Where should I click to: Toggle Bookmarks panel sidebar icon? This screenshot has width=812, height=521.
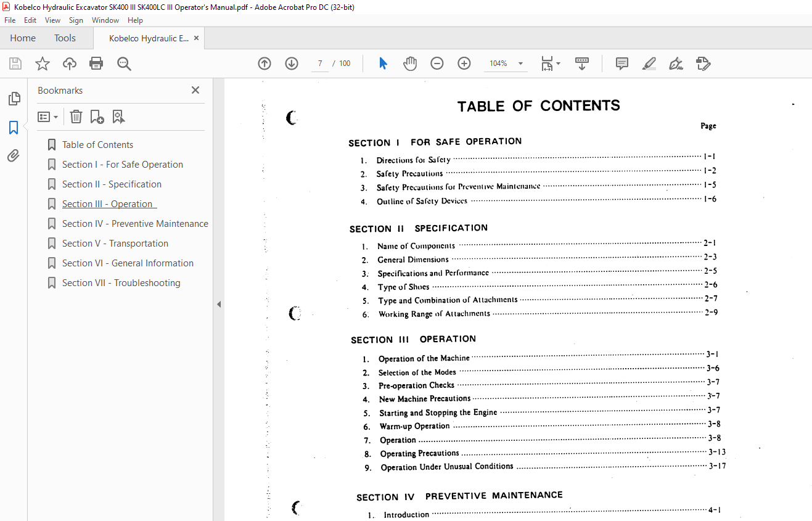pyautogui.click(x=14, y=128)
